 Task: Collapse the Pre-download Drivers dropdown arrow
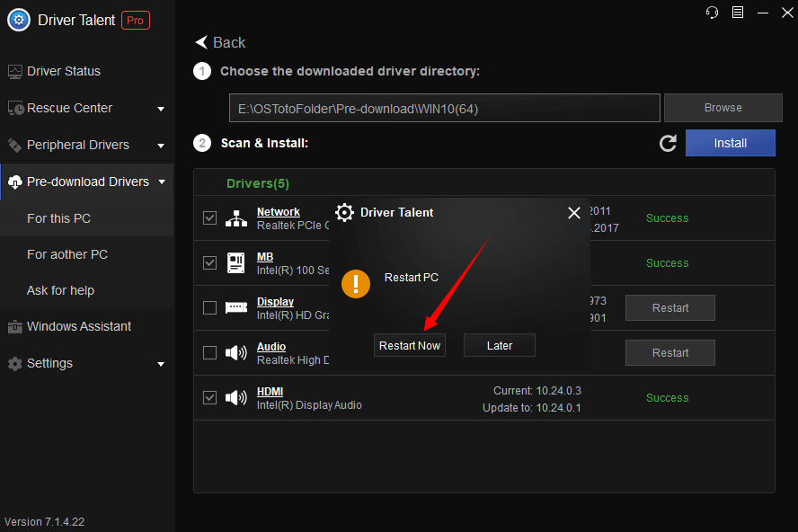click(162, 182)
